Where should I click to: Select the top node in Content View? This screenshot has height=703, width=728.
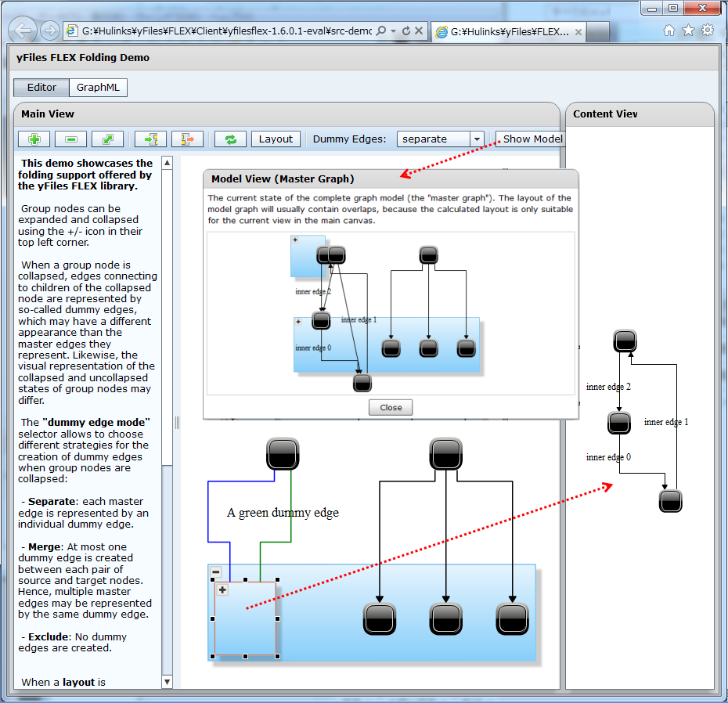(625, 341)
